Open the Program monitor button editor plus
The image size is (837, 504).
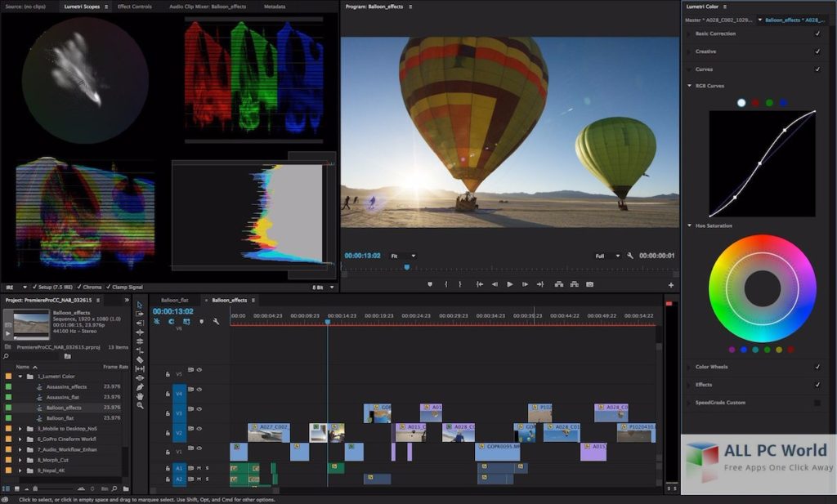tap(671, 285)
